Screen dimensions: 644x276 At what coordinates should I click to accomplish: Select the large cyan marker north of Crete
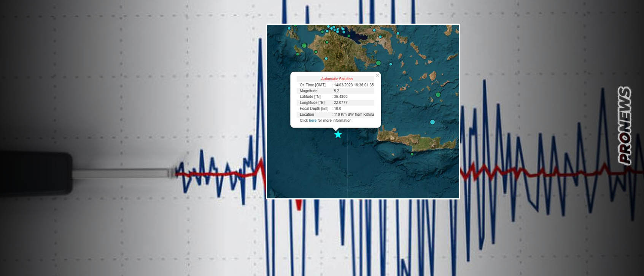(432, 122)
